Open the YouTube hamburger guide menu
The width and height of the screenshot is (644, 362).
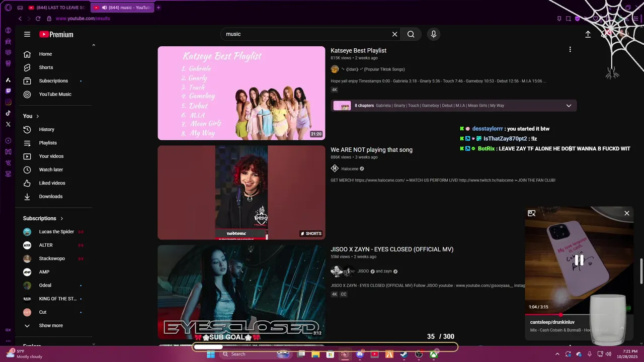[27, 34]
